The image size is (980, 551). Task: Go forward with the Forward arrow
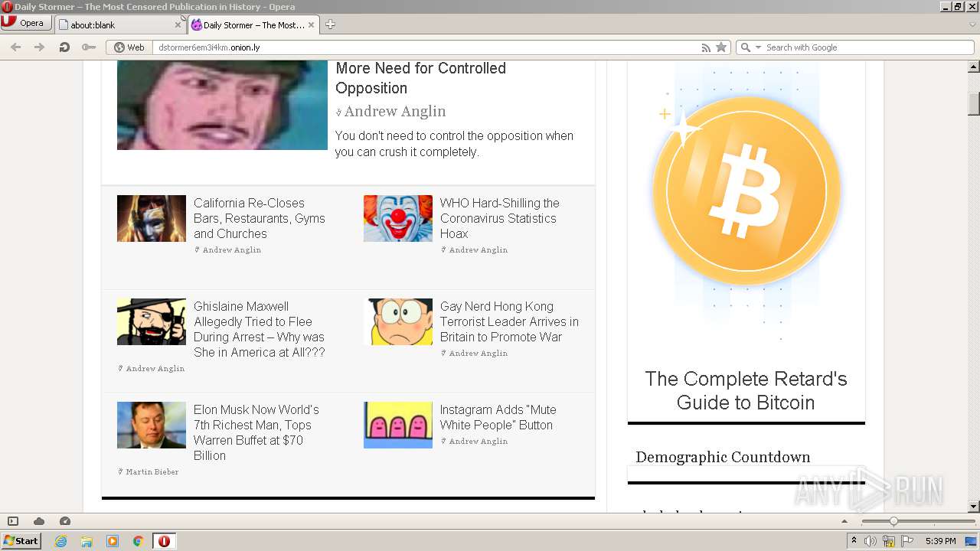(x=40, y=47)
